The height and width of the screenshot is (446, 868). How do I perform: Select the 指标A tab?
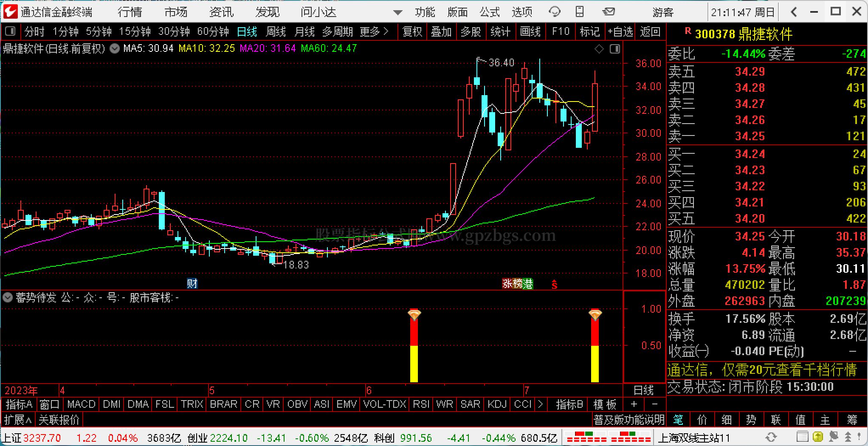tap(19, 404)
